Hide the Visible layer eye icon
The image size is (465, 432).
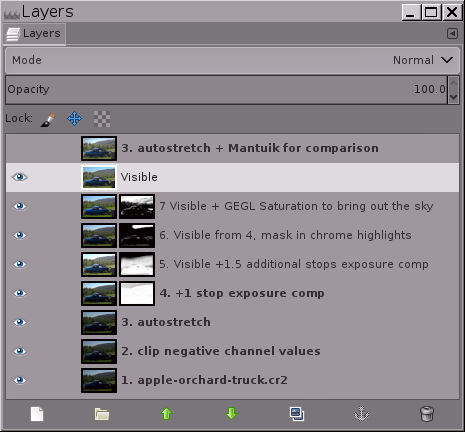pos(20,177)
